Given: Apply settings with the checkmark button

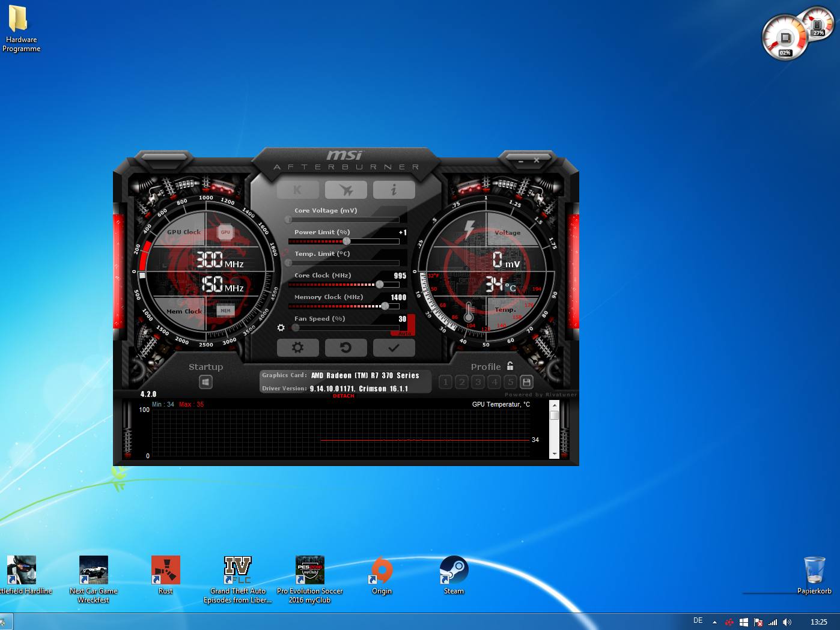Looking at the screenshot, I should click(x=394, y=347).
